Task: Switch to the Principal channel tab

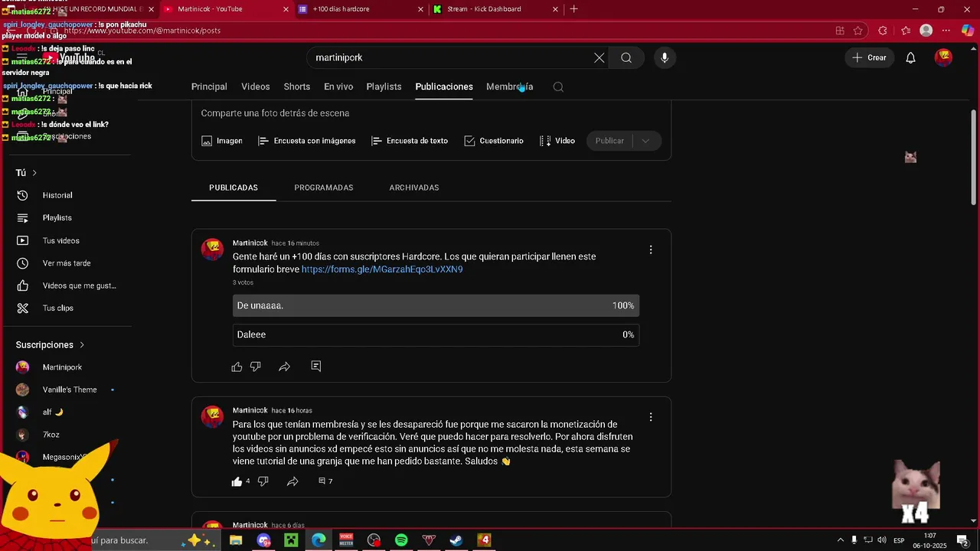Action: [x=209, y=86]
